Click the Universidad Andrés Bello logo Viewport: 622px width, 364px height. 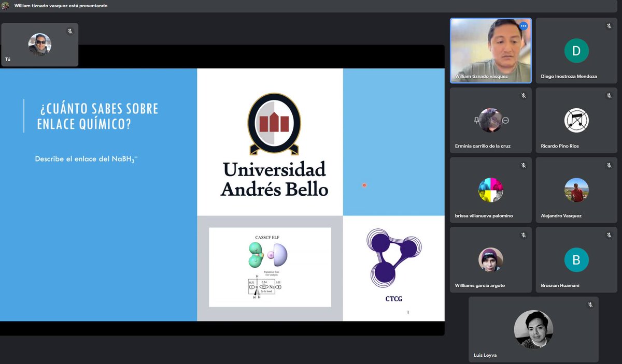[274, 144]
